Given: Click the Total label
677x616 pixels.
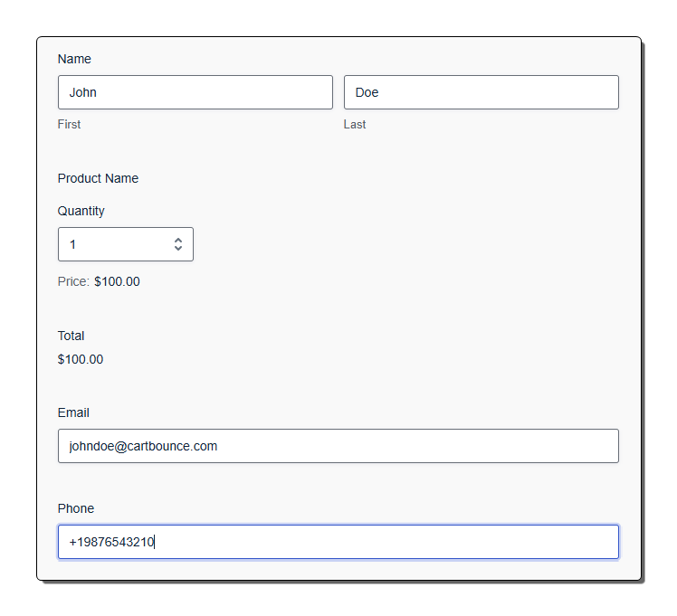Looking at the screenshot, I should (71, 336).
